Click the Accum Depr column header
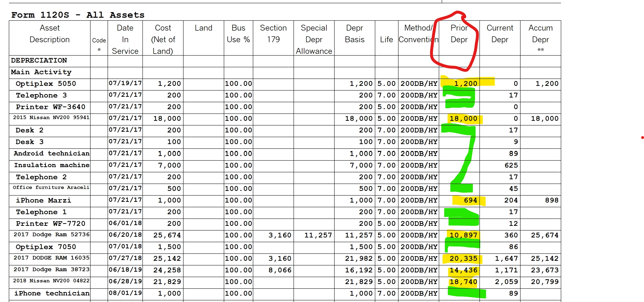This screenshot has width=644, height=302. [x=540, y=34]
